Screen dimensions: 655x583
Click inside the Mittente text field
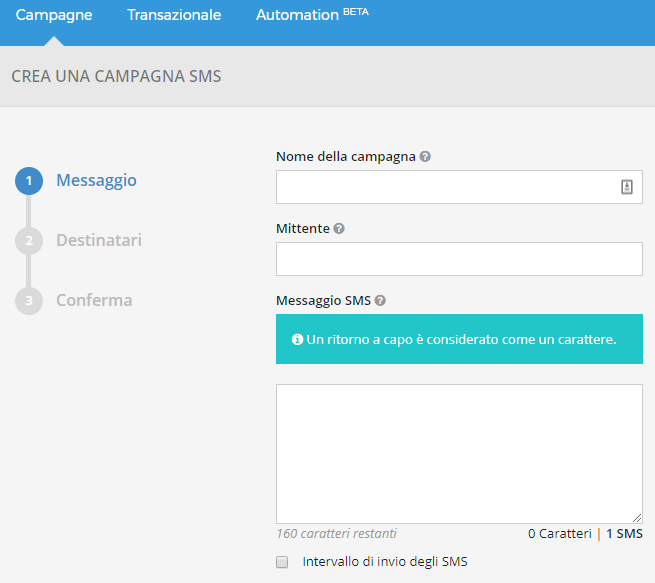459,259
